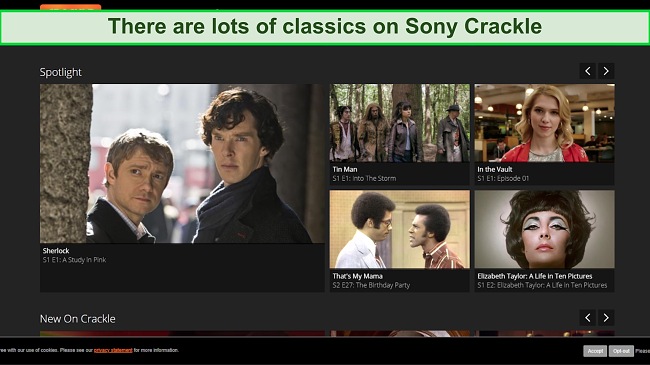Image resolution: width=650 pixels, height=365 pixels.
Task: Select 'S1 E1: Into The Storm' text
Action: pos(364,178)
